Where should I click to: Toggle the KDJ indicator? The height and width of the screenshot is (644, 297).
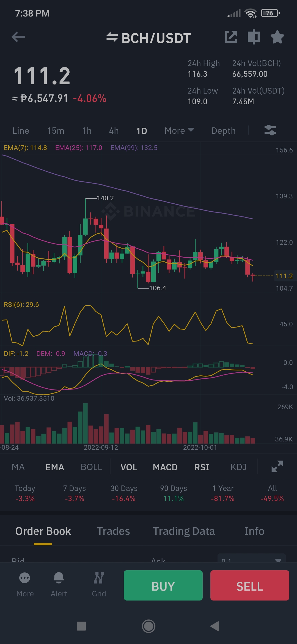[238, 467]
